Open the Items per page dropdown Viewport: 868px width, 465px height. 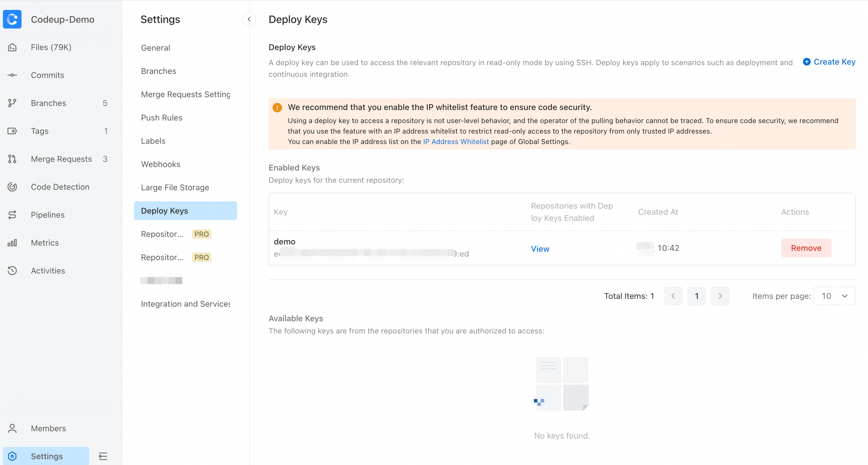pyautogui.click(x=834, y=296)
